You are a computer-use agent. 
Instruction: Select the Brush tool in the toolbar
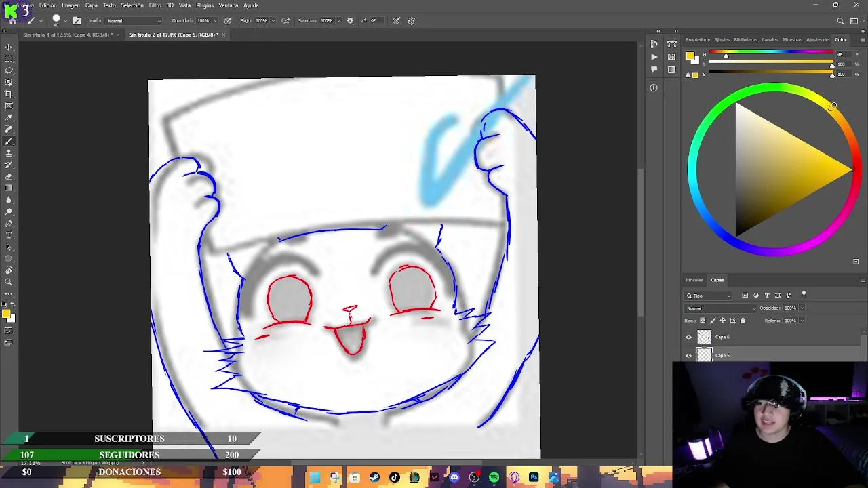(9, 142)
